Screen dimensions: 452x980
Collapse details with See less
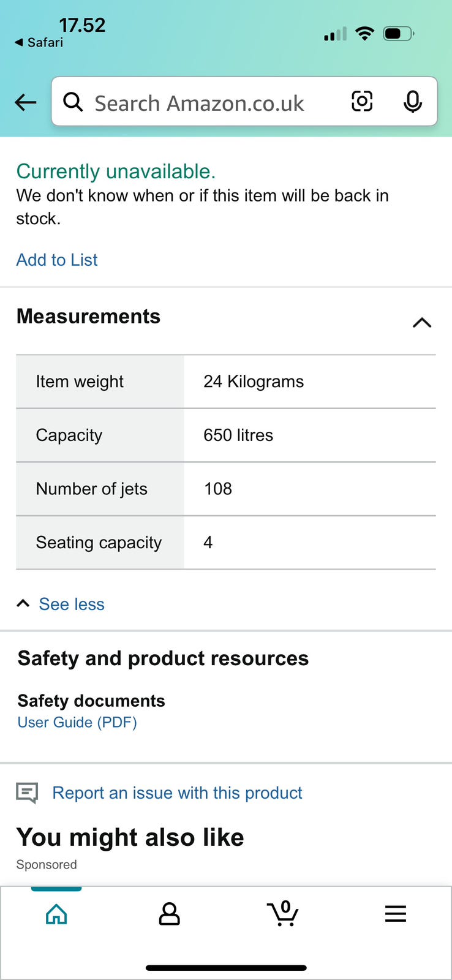[71, 604]
